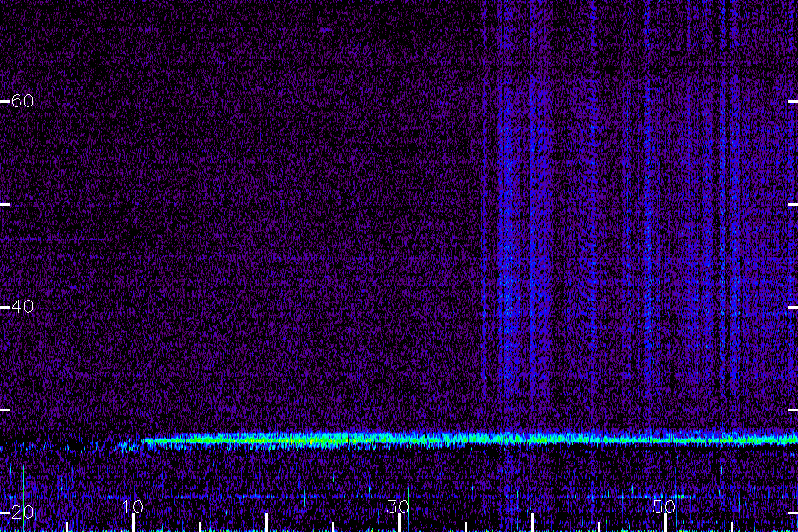Select the "60" frequency axis label
Screen dimensions: 798x532
tap(22, 101)
